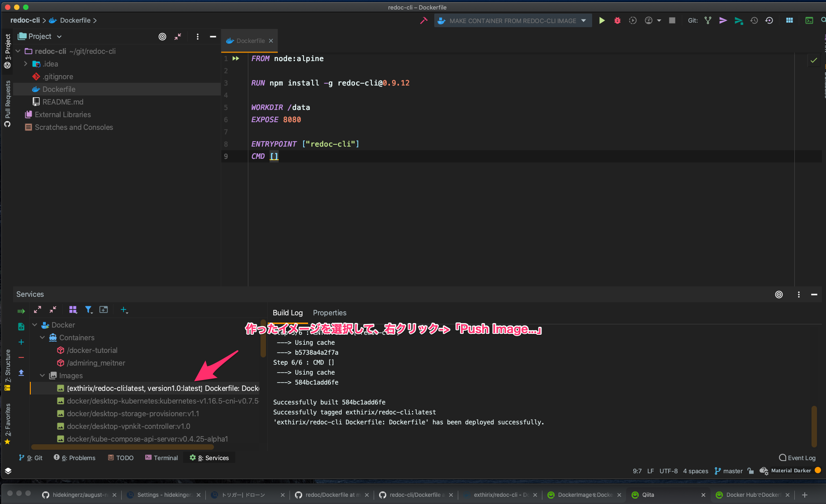Click the hammer Build Project icon
Screen dimensions: 826x504
pos(423,20)
